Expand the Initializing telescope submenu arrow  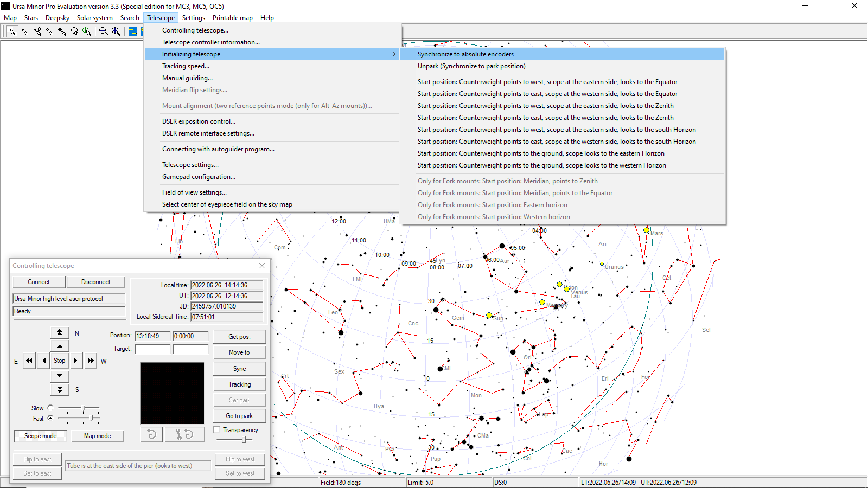coord(394,54)
